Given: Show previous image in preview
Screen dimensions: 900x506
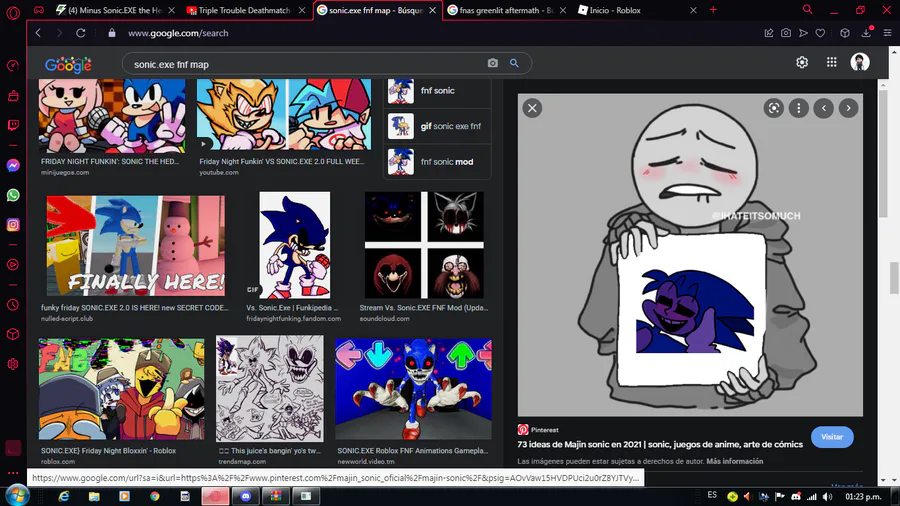Looking at the screenshot, I should click(824, 108).
